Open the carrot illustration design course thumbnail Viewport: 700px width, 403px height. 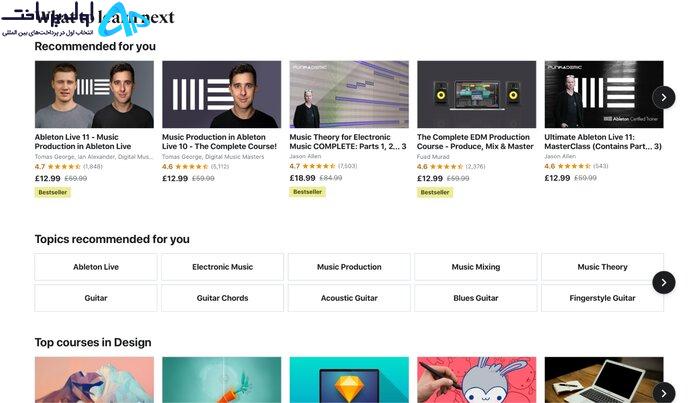click(221, 380)
